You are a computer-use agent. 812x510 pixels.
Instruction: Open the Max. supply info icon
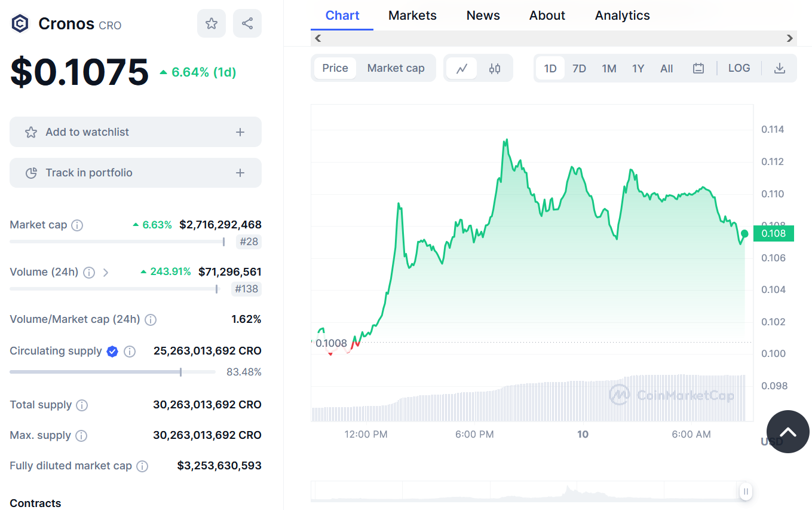tap(81, 436)
